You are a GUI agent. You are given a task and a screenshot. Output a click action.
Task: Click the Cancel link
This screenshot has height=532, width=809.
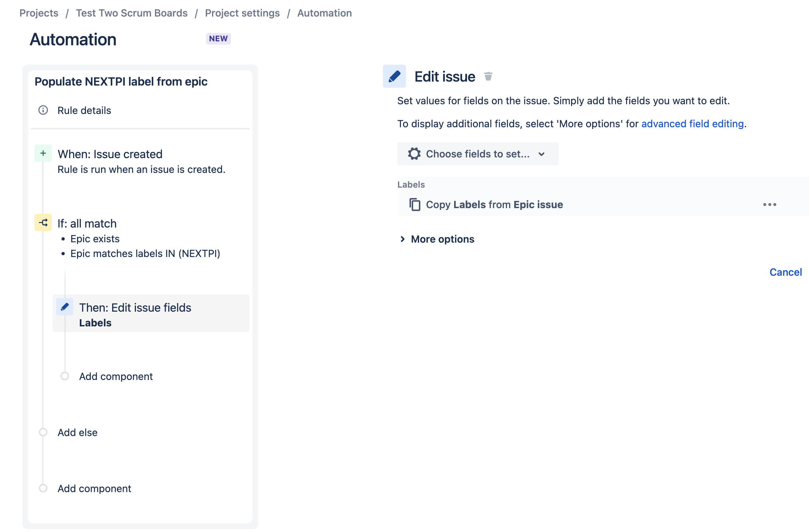pos(786,272)
